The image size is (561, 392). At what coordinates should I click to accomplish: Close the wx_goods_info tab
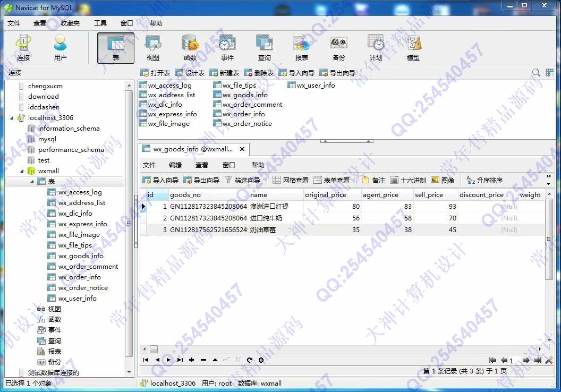click(x=242, y=149)
